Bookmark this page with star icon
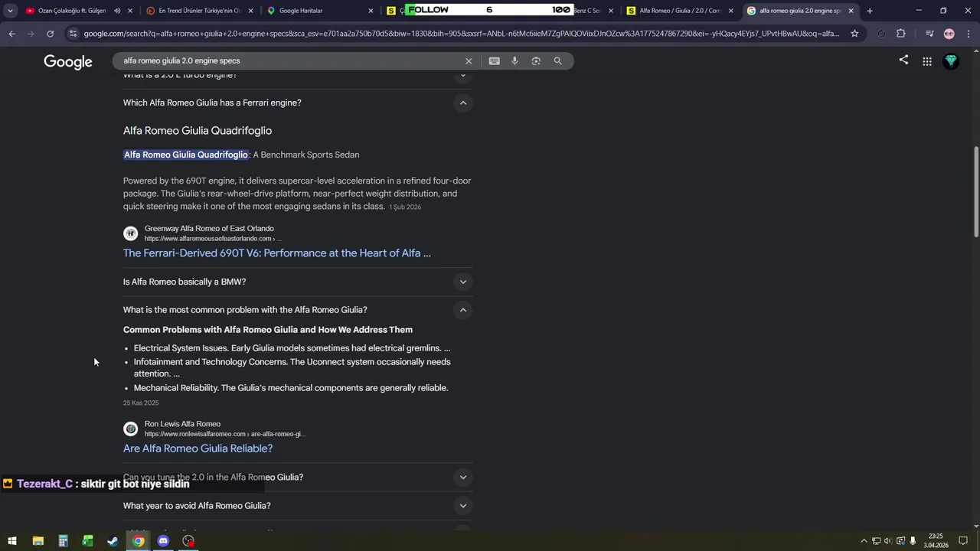This screenshot has height=551, width=980. coord(854,34)
